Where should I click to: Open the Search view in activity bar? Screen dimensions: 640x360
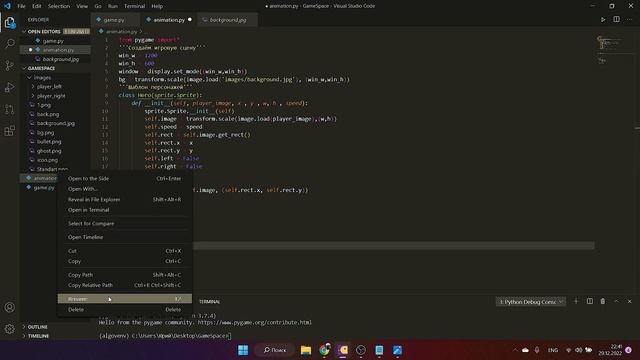[x=10, y=44]
